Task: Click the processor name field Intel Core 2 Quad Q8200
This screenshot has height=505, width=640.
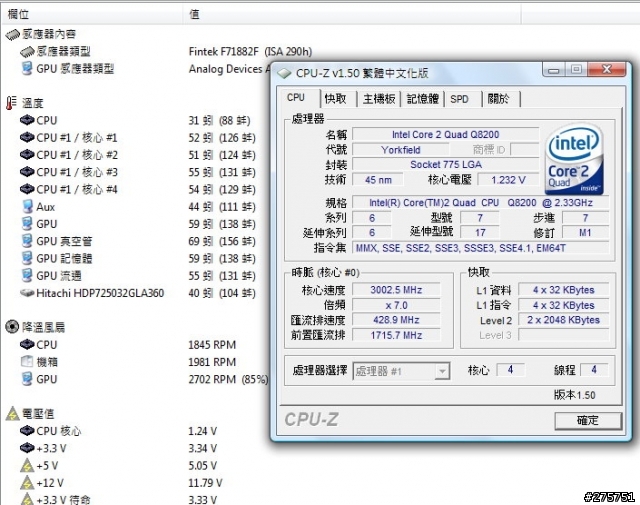Action: [445, 134]
